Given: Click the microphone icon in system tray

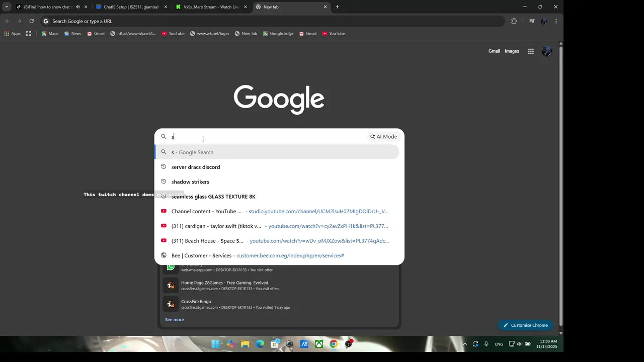Looking at the screenshot, I should point(486,344).
